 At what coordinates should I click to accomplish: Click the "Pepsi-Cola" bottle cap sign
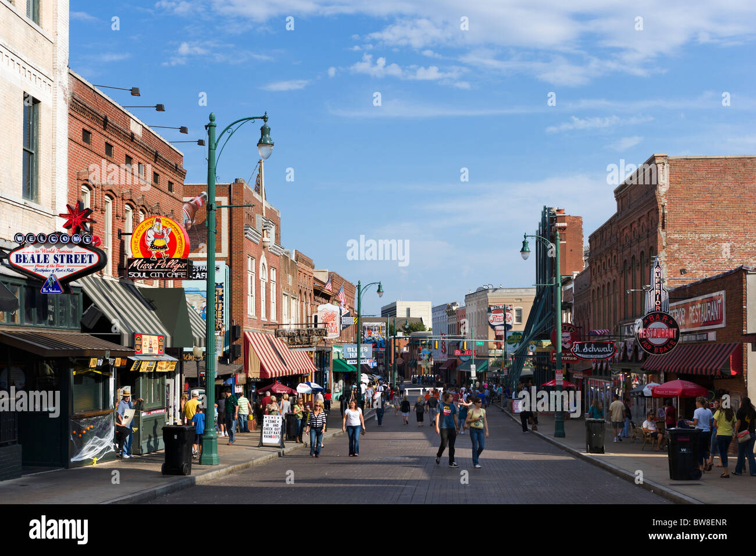[x=500, y=318]
